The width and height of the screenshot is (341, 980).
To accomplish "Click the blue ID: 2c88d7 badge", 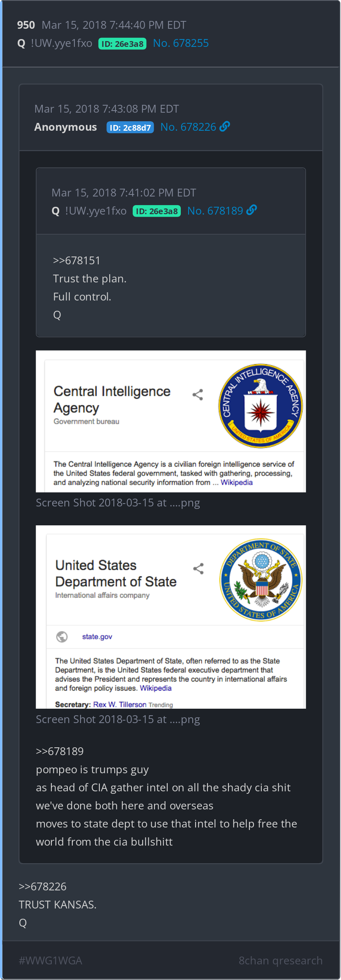I will [130, 127].
